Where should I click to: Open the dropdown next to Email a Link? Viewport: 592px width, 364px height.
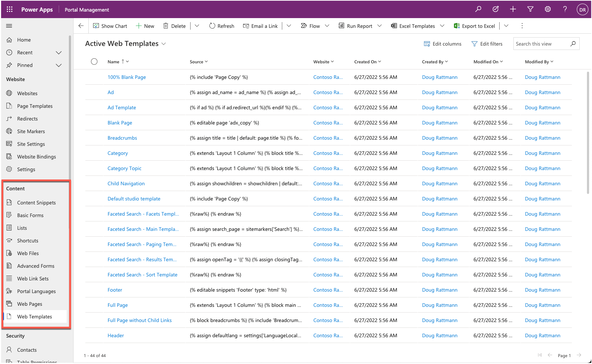point(289,26)
